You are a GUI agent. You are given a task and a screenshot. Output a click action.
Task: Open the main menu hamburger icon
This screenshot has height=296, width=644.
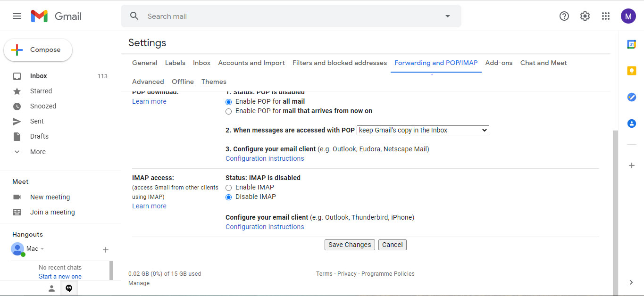17,16
